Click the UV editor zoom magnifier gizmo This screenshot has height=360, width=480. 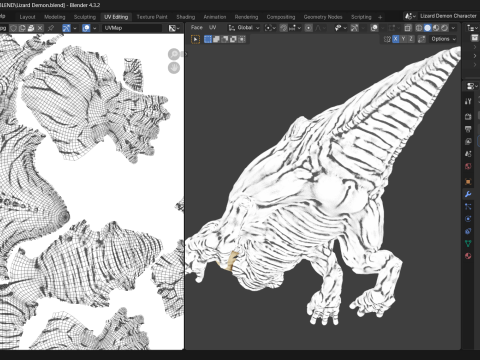[174, 54]
